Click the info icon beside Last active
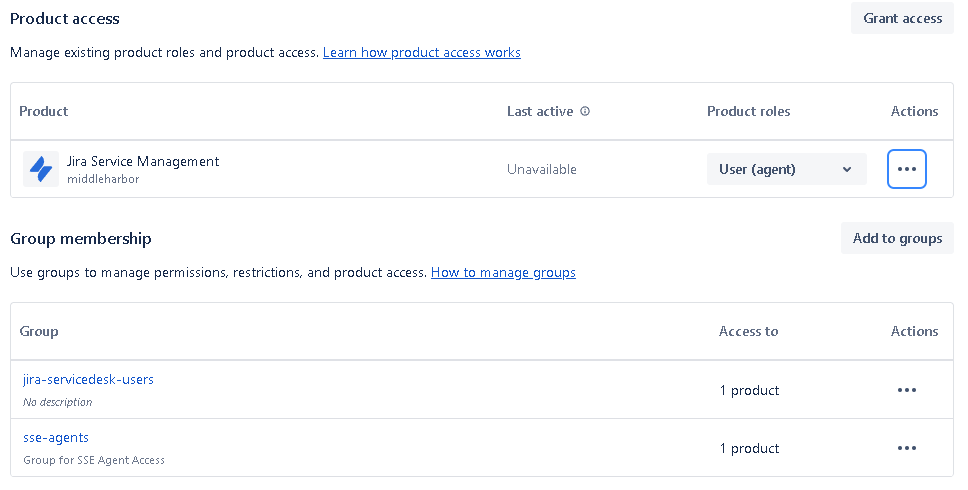968x490 pixels. pos(585,112)
